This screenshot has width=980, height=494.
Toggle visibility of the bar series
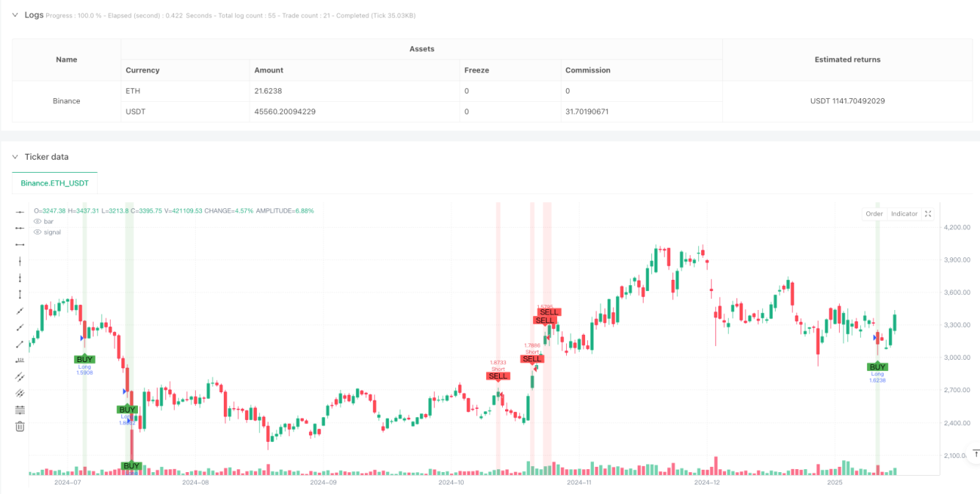(38, 222)
